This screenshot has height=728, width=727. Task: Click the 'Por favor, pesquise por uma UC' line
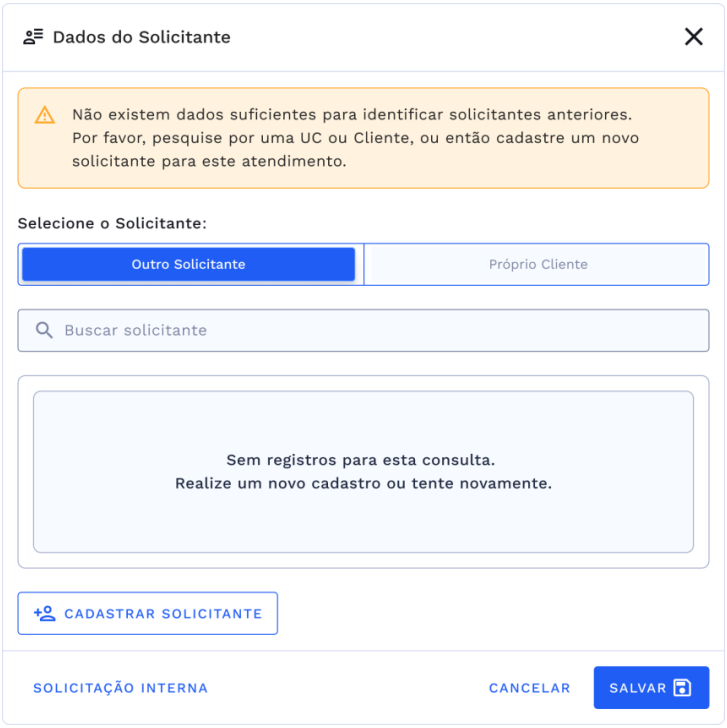(355, 138)
